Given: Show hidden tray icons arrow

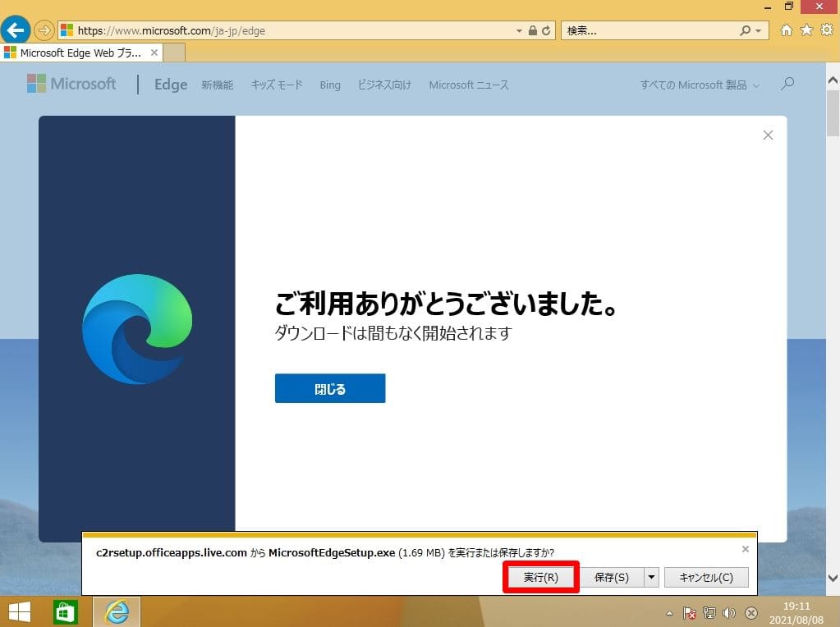Looking at the screenshot, I should click(669, 613).
